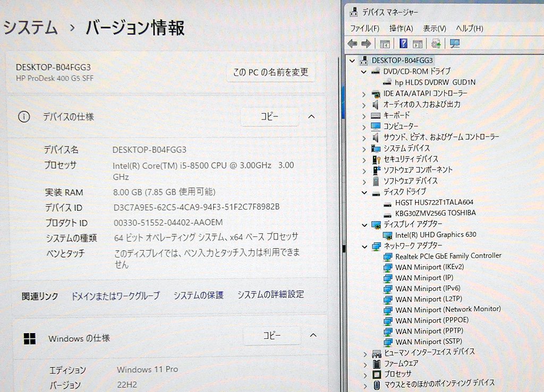Open ドメインまたはワークグループ link
544x392 pixels.
click(x=115, y=295)
